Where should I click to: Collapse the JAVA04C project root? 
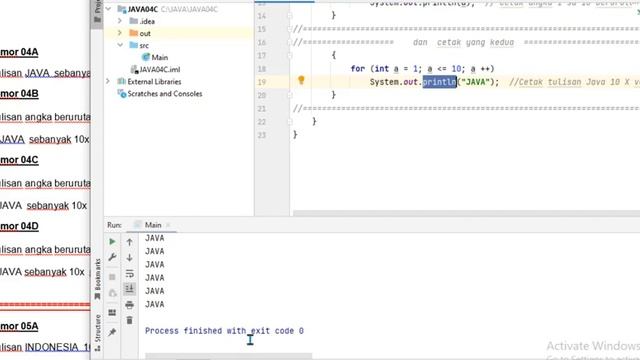point(108,9)
